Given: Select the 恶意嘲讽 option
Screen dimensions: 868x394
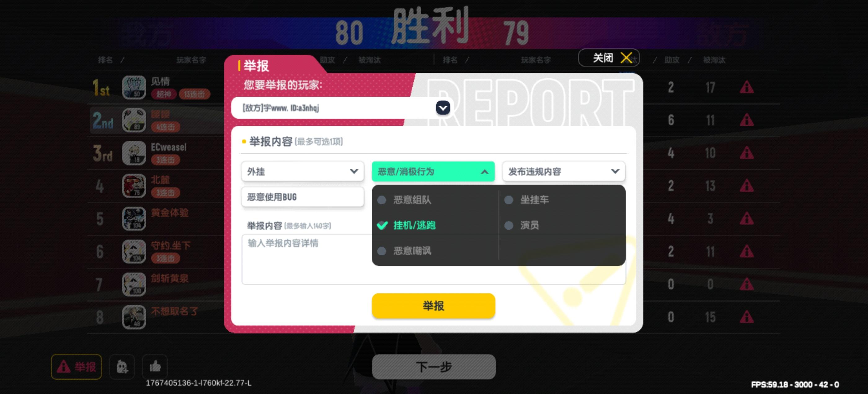Looking at the screenshot, I should [x=404, y=251].
